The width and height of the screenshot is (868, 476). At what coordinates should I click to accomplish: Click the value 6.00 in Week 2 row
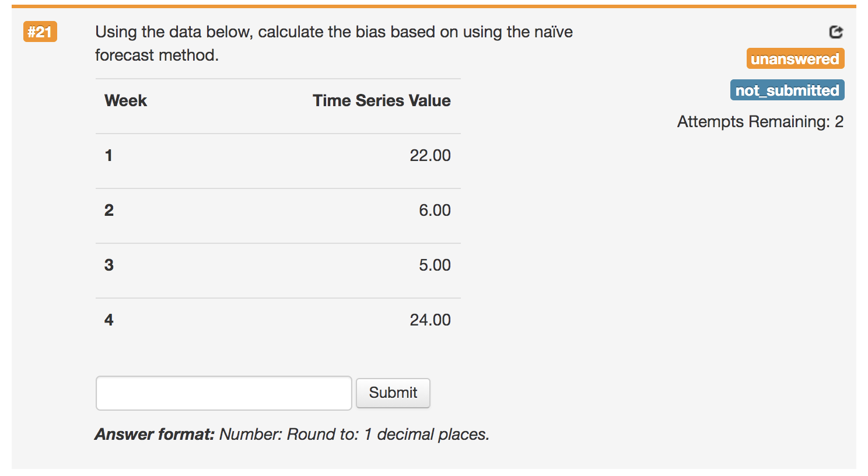[x=435, y=210]
